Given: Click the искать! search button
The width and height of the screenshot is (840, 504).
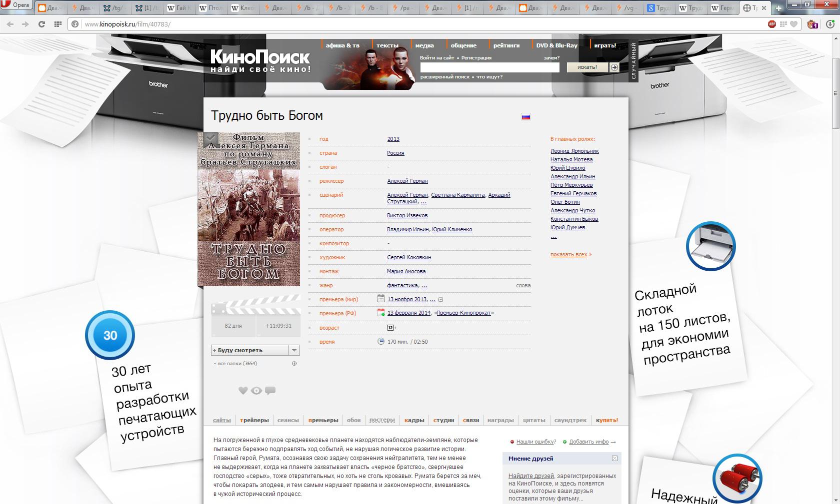Looking at the screenshot, I should point(587,67).
